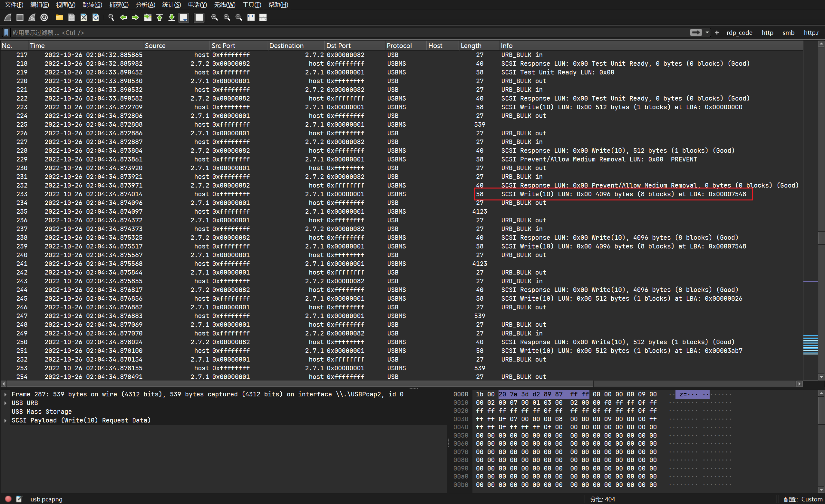This screenshot has height=504, width=825.
Task: Open 跳转(G) menu
Action: pos(92,5)
